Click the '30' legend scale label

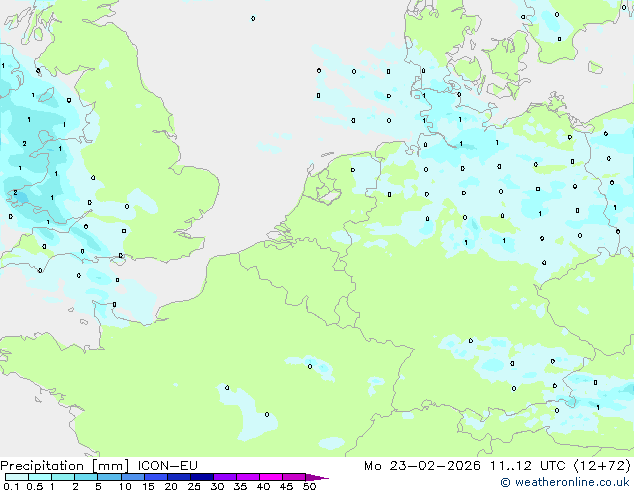click(x=217, y=486)
